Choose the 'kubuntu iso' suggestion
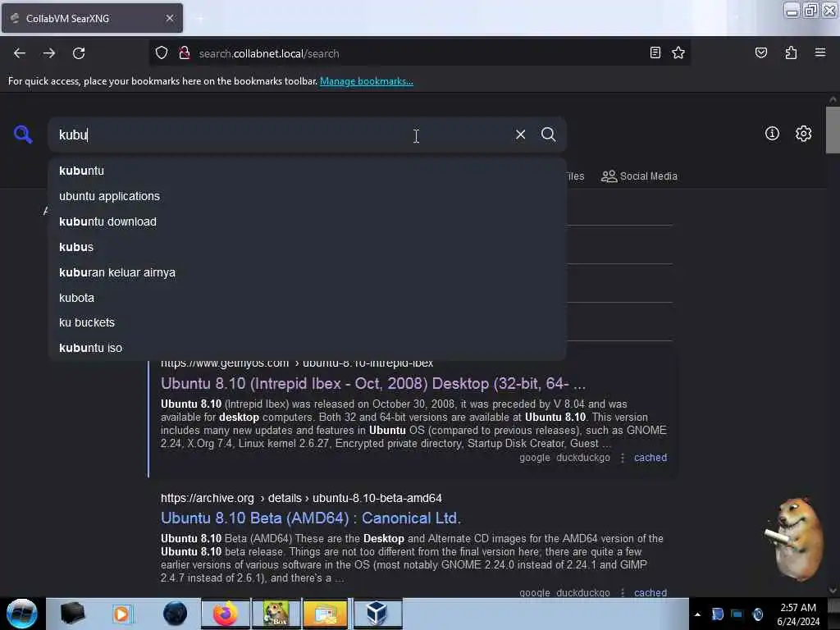The height and width of the screenshot is (630, 840). (308, 348)
